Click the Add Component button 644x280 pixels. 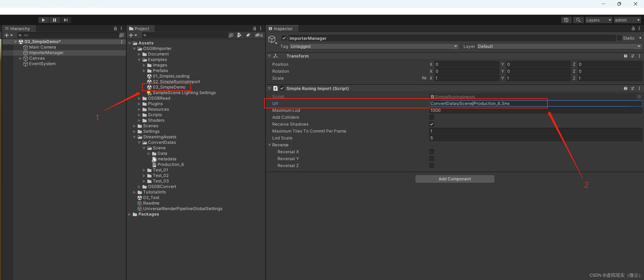[455, 179]
